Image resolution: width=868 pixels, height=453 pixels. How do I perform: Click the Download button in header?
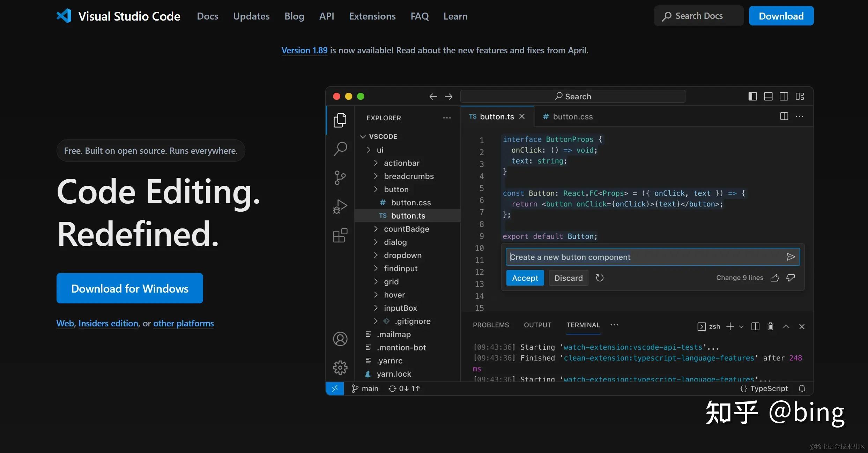pos(781,16)
